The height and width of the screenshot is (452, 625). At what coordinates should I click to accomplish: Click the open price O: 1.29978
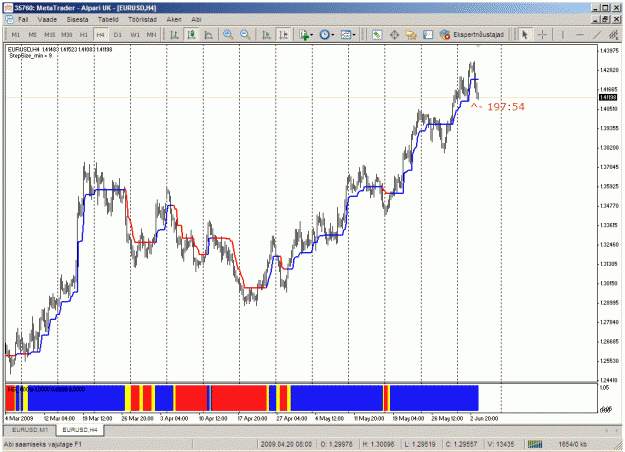pyautogui.click(x=336, y=444)
